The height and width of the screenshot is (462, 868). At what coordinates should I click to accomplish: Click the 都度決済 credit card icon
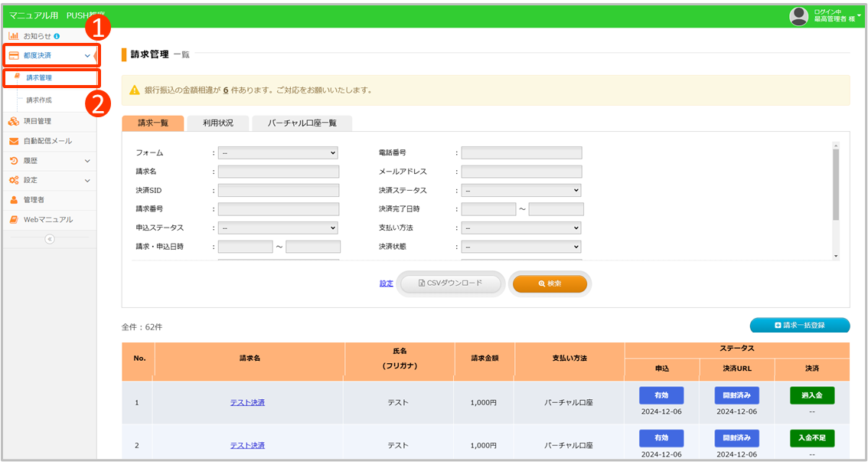pos(14,55)
